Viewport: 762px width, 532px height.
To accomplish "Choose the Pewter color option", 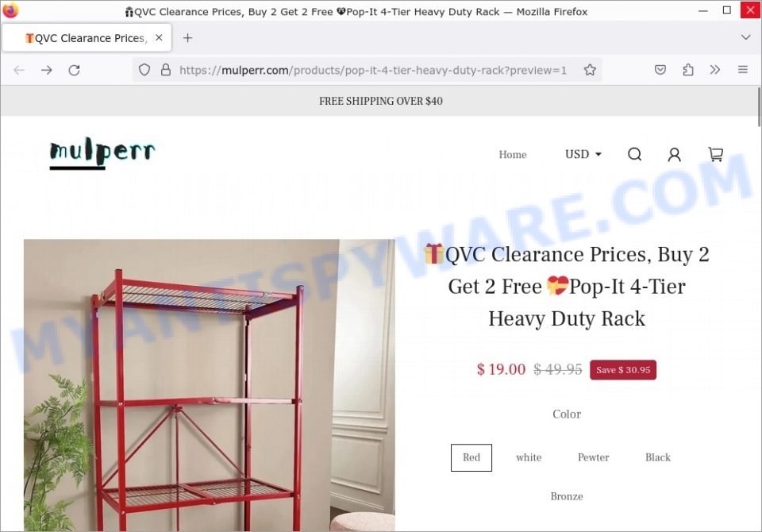I will pyautogui.click(x=594, y=457).
